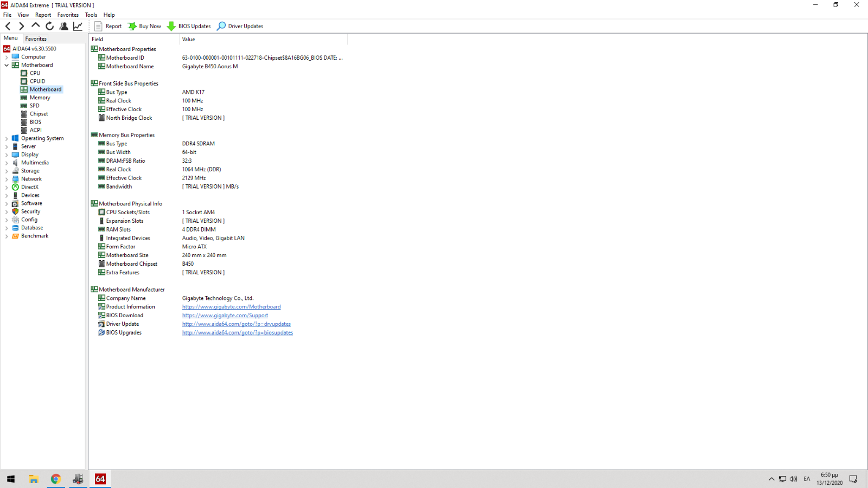
Task: Select CPUID in the sidebar tree
Action: (37, 81)
